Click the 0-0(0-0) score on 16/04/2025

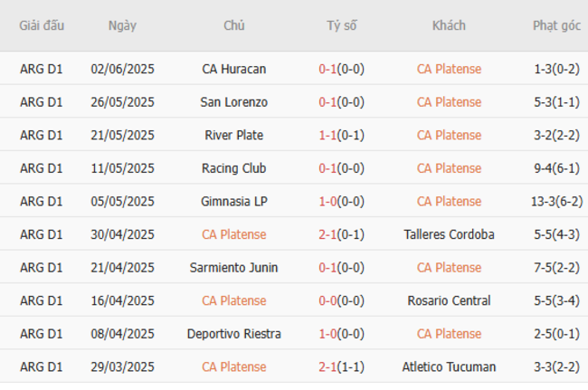pyautogui.click(x=341, y=300)
